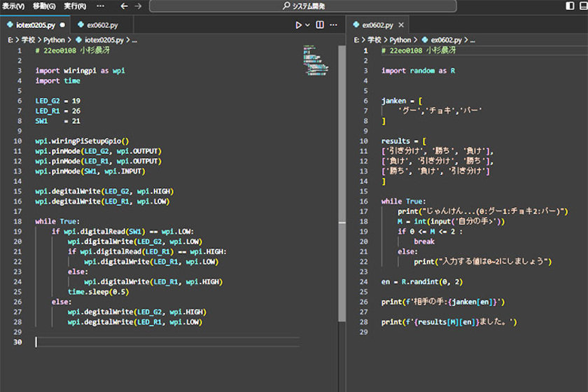This screenshot has height=392, width=588.
Task: Open the 表示(V) menu
Action: (x=13, y=6)
